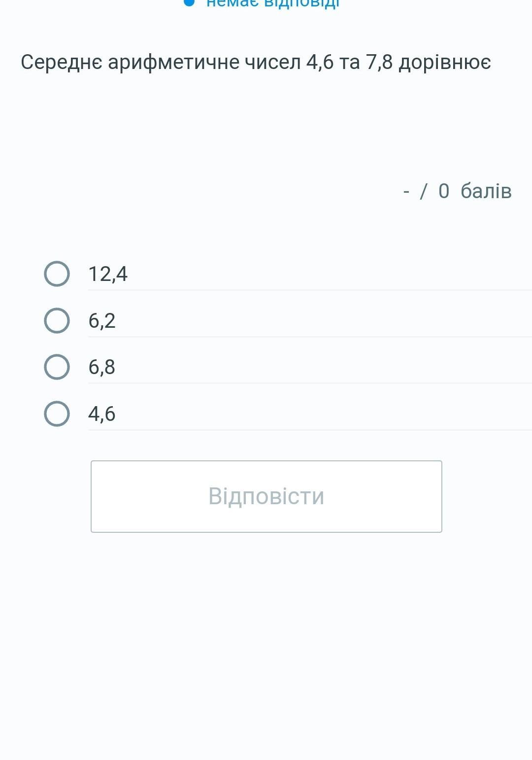
Task: Click the word "Середнє" in the question
Action: [62, 63]
